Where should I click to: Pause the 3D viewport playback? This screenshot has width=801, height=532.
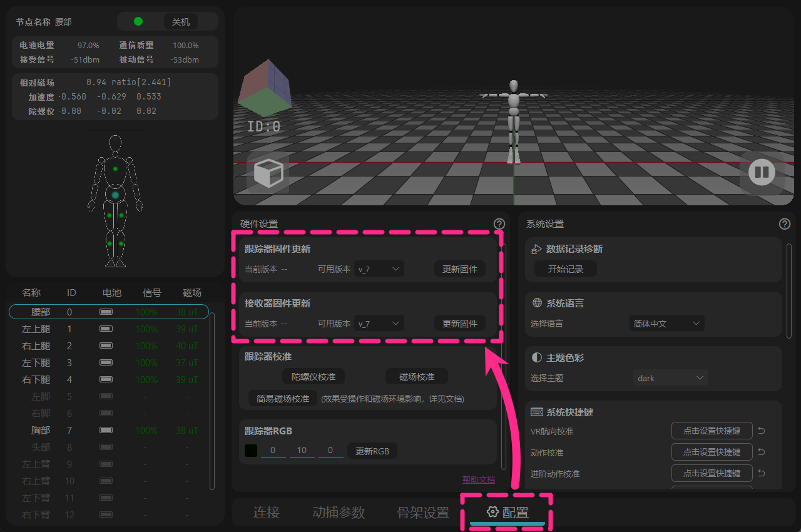click(x=762, y=171)
